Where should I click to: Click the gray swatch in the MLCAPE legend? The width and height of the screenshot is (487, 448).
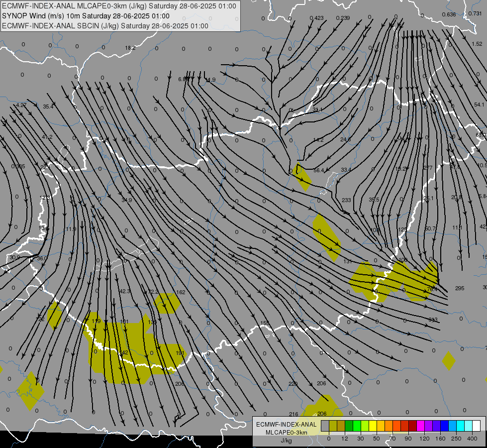pyautogui.click(x=325, y=426)
